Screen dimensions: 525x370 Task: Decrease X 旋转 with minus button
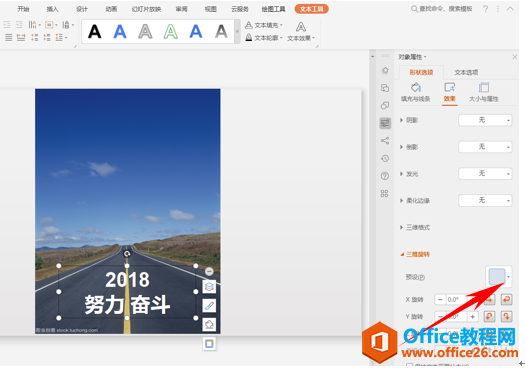coord(440,299)
